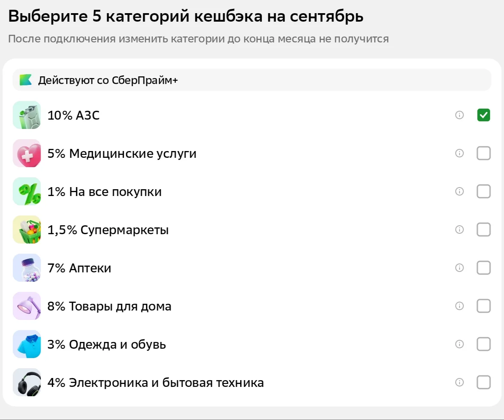Uncheck the 10% АЗС checkbox
The height and width of the screenshot is (420, 504).
(x=484, y=115)
